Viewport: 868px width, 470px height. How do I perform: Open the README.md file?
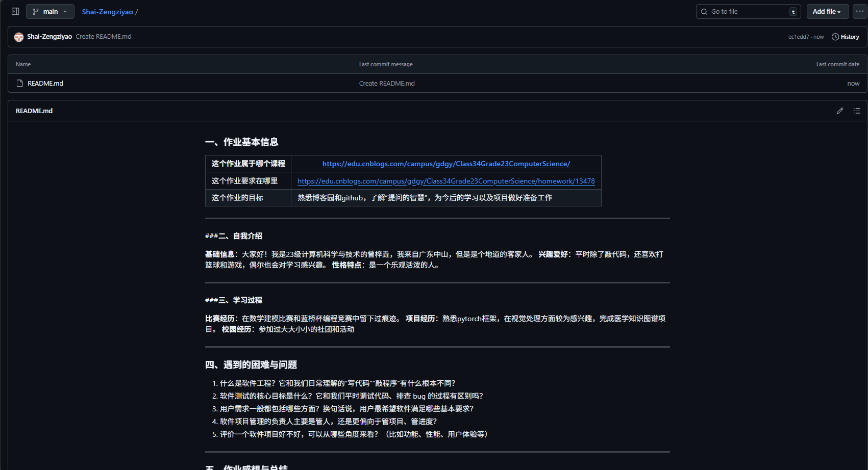click(45, 83)
